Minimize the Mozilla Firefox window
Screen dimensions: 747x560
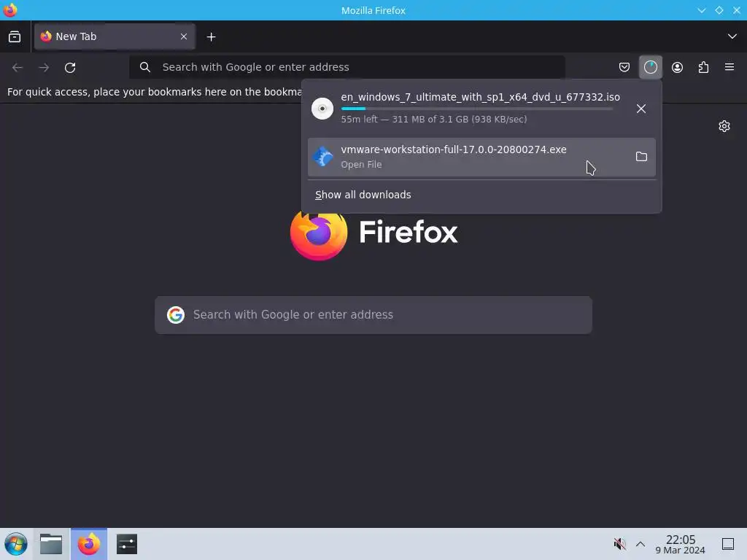[x=701, y=10]
